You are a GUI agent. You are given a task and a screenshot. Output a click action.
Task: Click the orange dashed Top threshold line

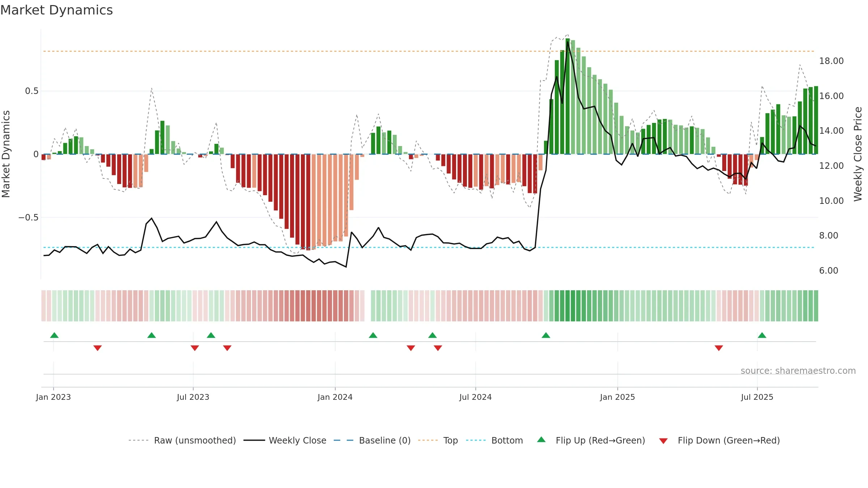[x=429, y=51]
